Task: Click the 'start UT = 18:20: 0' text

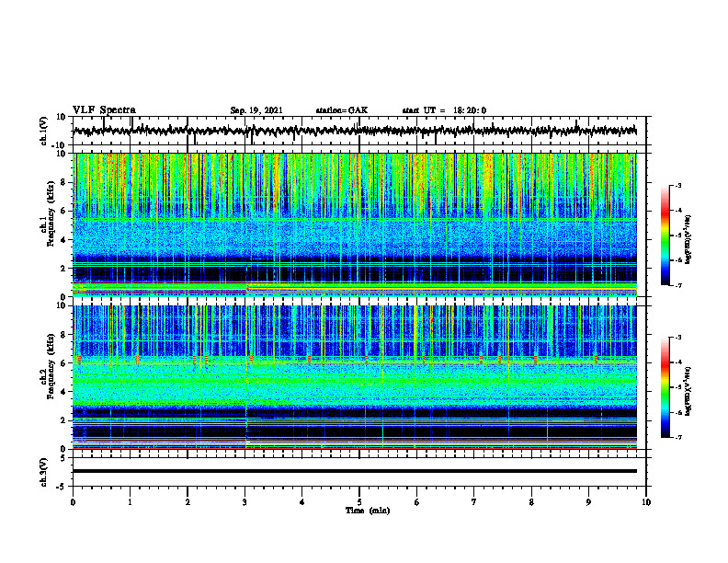Action: pyautogui.click(x=444, y=110)
